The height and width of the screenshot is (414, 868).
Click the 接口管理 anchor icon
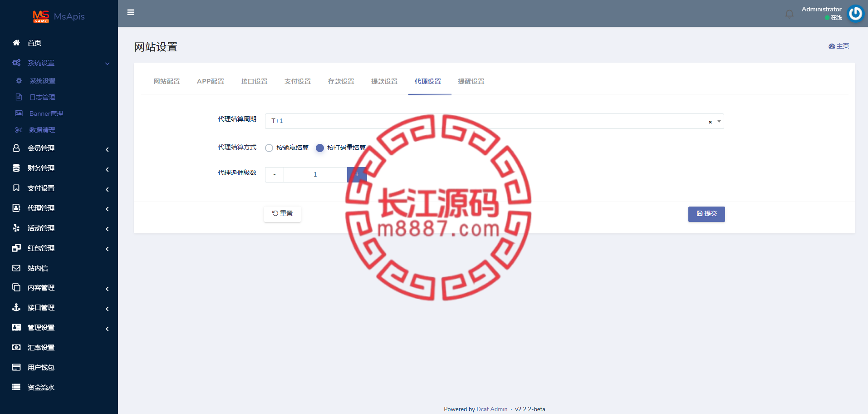[16, 307]
